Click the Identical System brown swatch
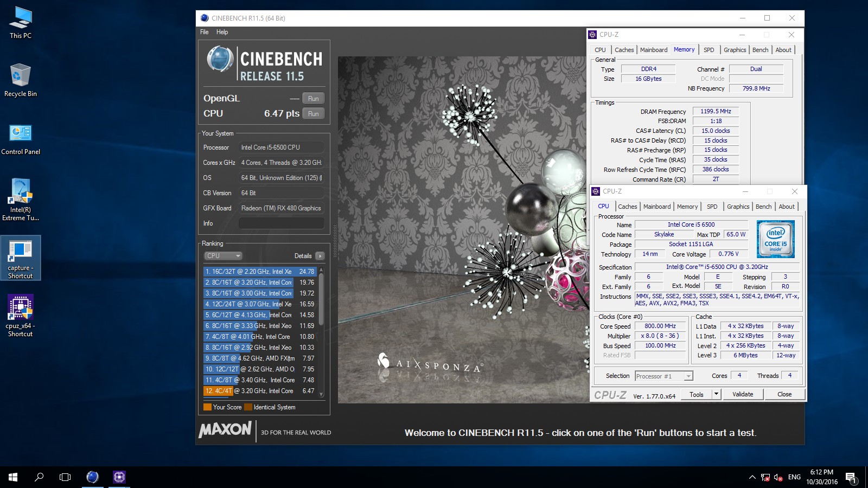The height and width of the screenshot is (488, 868). pyautogui.click(x=248, y=407)
